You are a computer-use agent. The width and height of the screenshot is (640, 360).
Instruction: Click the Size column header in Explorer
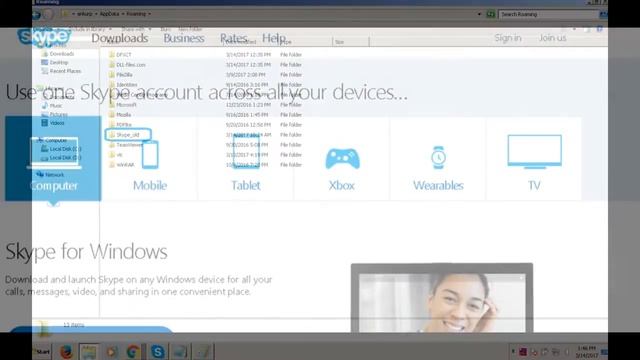(x=351, y=42)
